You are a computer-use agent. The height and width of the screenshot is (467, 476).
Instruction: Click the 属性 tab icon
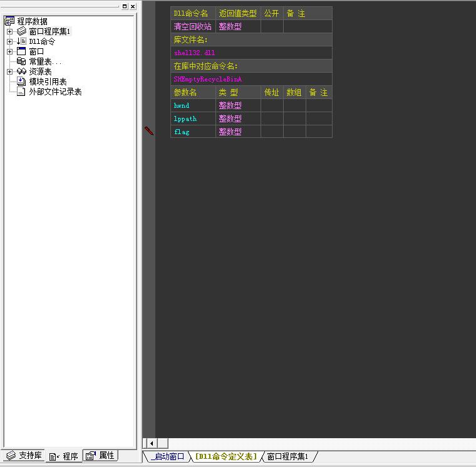90,456
